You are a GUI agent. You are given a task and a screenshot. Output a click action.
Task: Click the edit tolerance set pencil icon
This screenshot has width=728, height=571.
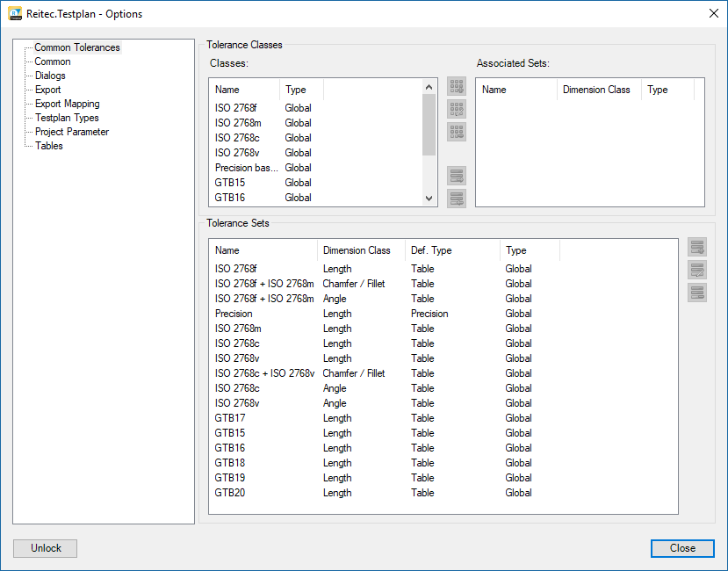697,271
